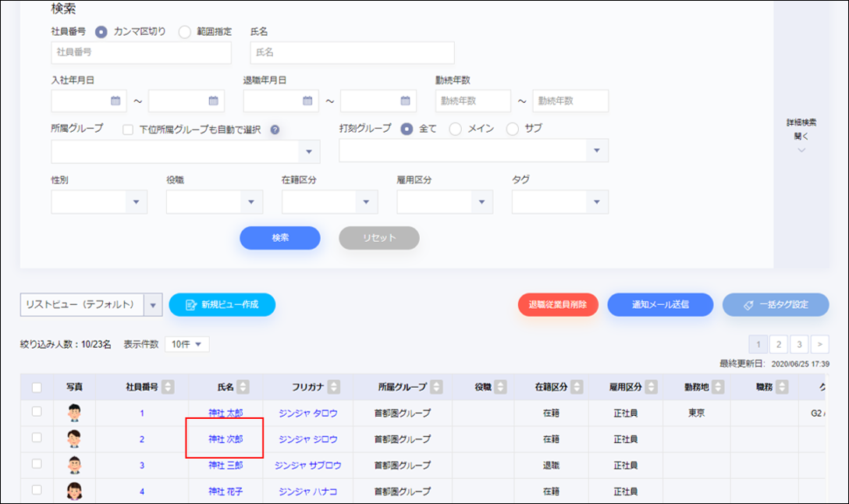Tick the select-all checkbox in table header

(37, 387)
